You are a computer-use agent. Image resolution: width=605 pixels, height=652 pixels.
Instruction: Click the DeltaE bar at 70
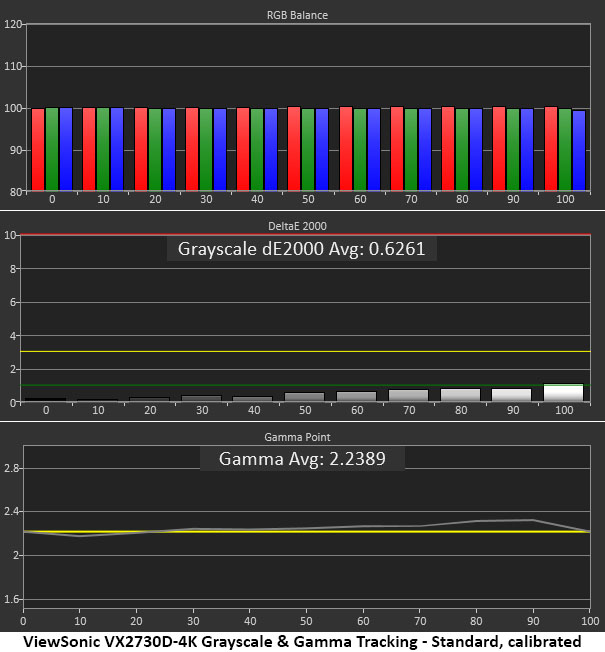(x=408, y=395)
